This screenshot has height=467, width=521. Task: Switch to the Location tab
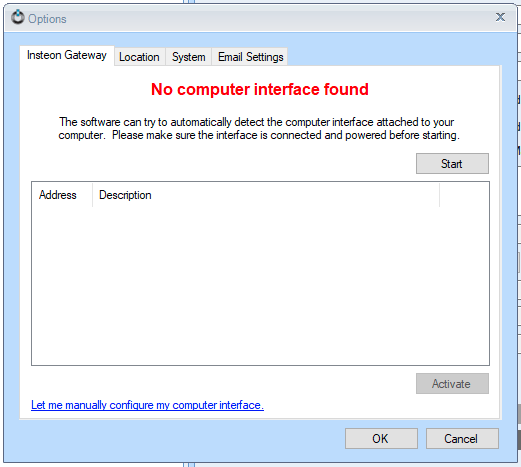pos(139,57)
